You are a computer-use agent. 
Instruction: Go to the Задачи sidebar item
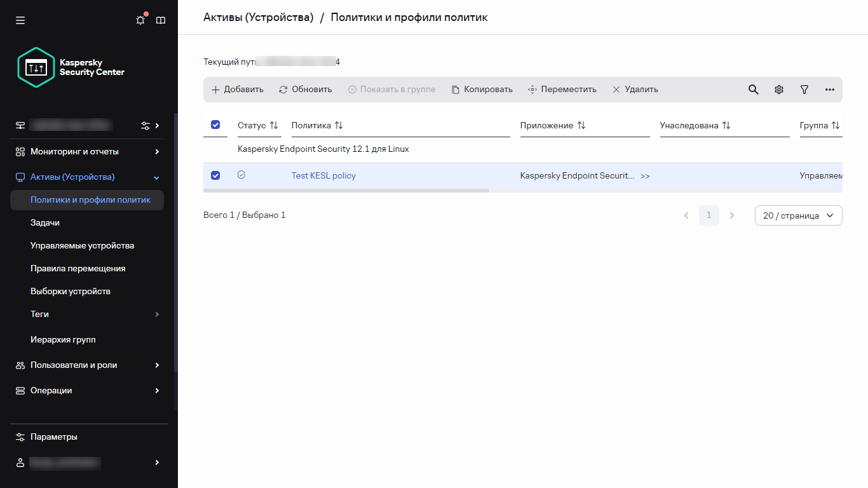click(x=43, y=222)
